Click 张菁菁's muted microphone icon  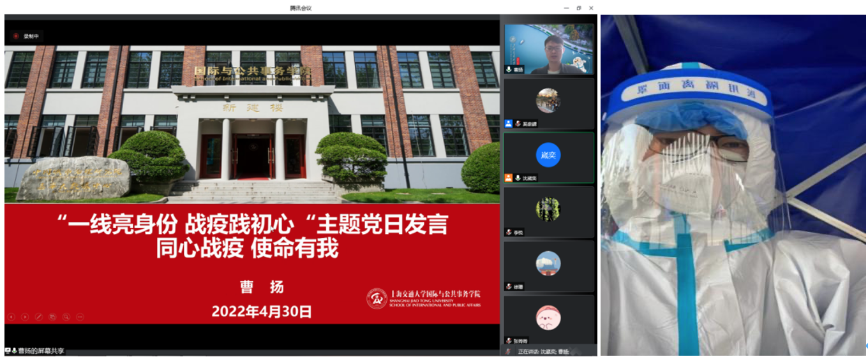tap(509, 341)
